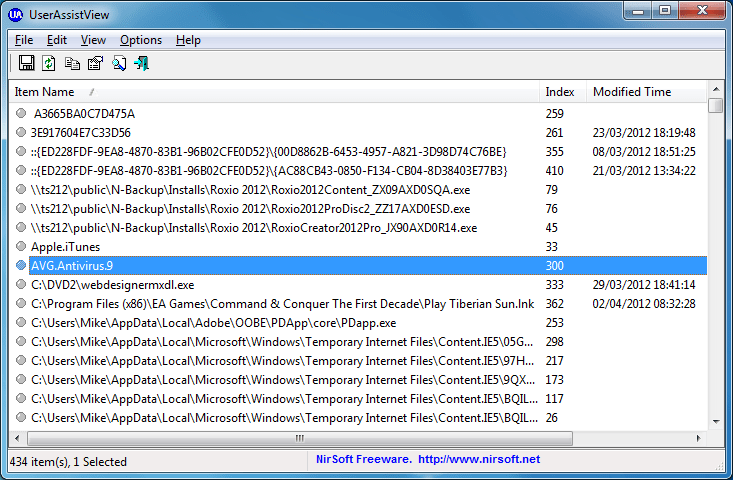Click the index value 300

(x=554, y=265)
